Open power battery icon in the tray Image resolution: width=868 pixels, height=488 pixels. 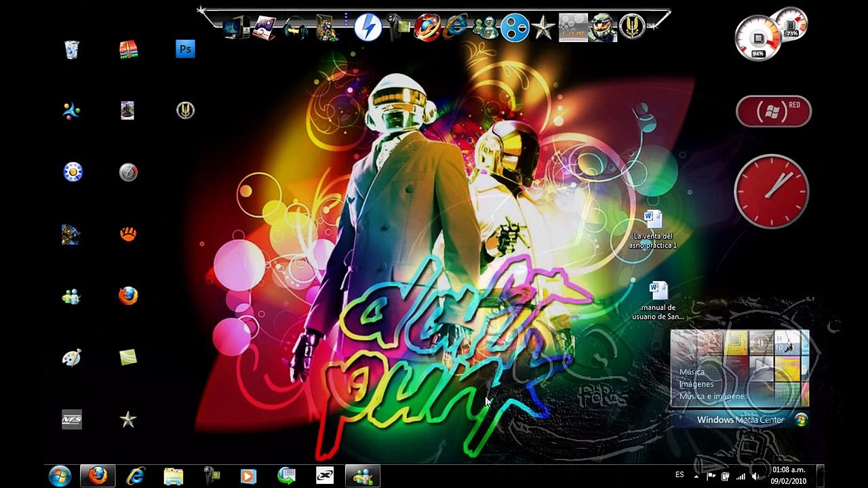(x=726, y=476)
